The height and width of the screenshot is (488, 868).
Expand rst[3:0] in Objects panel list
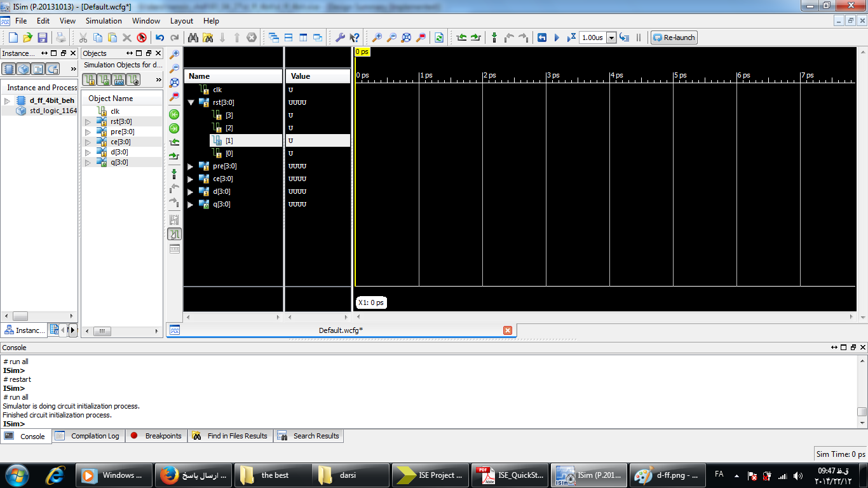(88, 121)
